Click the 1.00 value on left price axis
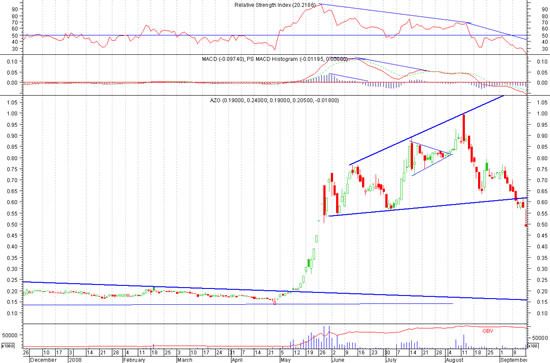 pyautogui.click(x=12, y=114)
